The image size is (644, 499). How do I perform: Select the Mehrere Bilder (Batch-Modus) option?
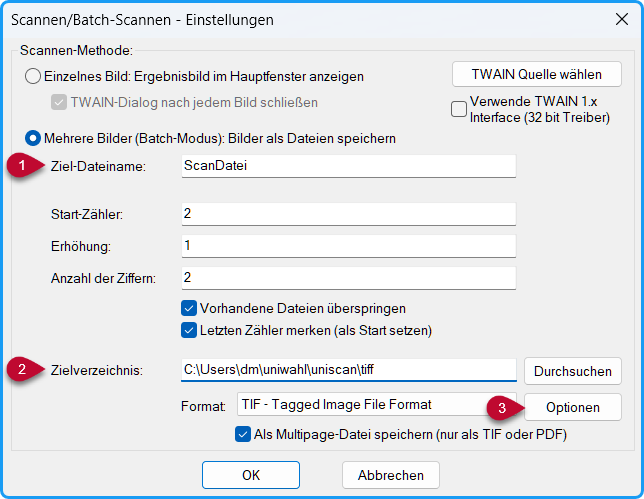pos(33,138)
